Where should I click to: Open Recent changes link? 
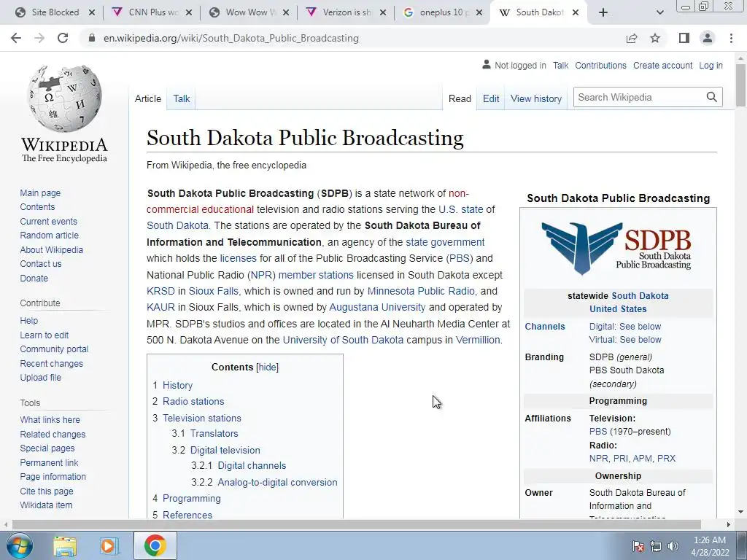click(52, 363)
